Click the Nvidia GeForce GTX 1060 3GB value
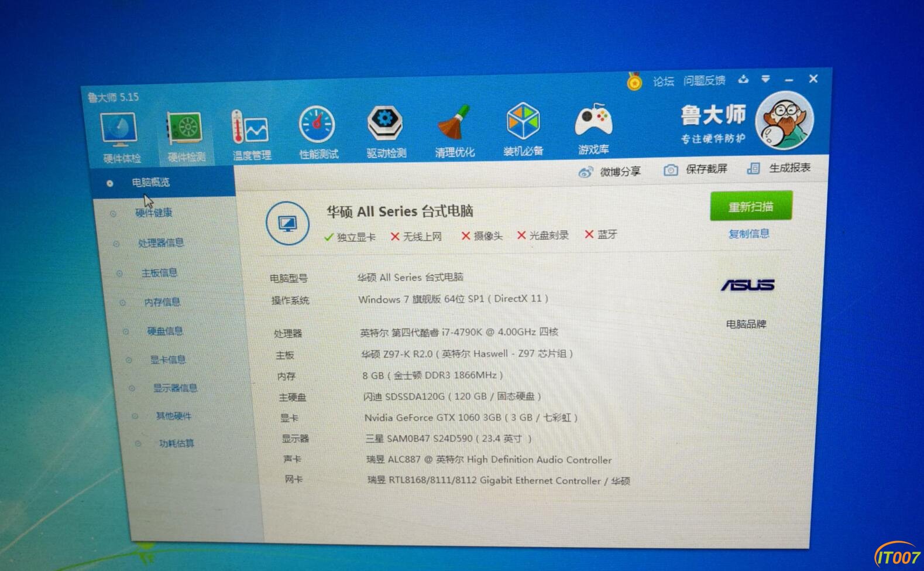This screenshot has width=924, height=571. coord(471,418)
